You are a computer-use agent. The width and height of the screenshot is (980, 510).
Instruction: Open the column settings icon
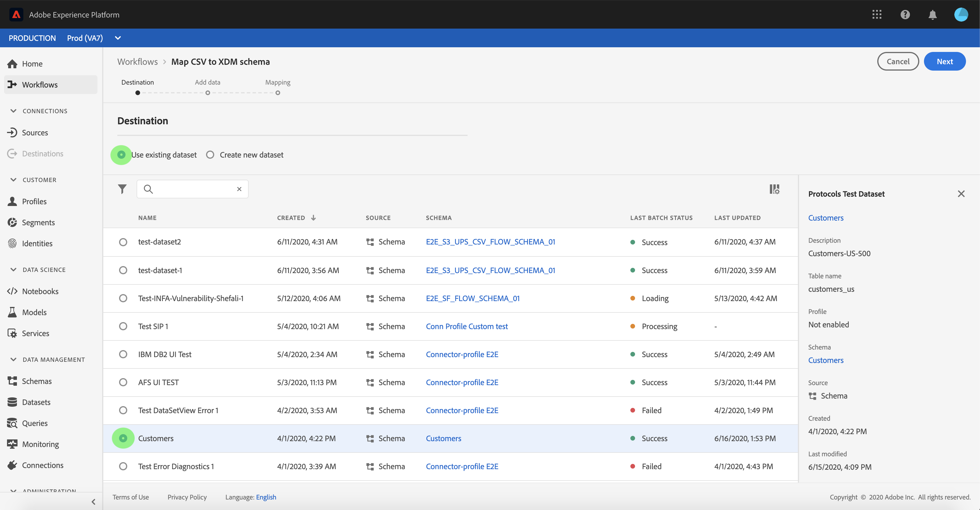pos(774,189)
